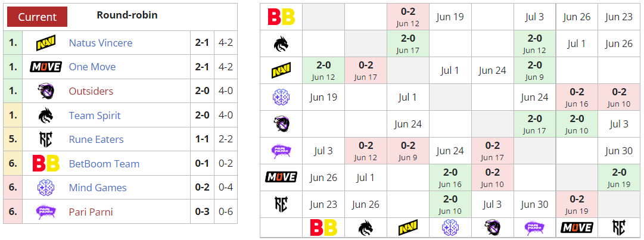644x240 pixels.
Task: Click BetBoom logo in crosstable top row
Action: pyautogui.click(x=281, y=17)
